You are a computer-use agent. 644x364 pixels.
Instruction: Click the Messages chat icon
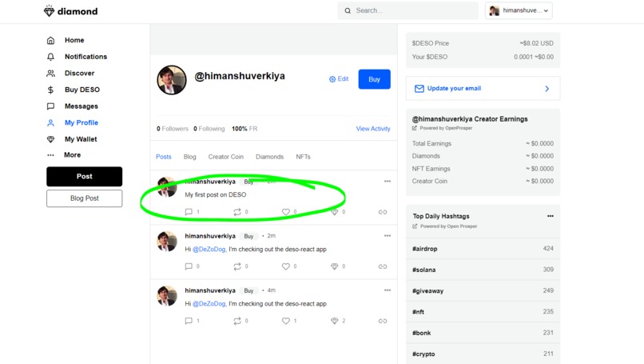point(50,106)
